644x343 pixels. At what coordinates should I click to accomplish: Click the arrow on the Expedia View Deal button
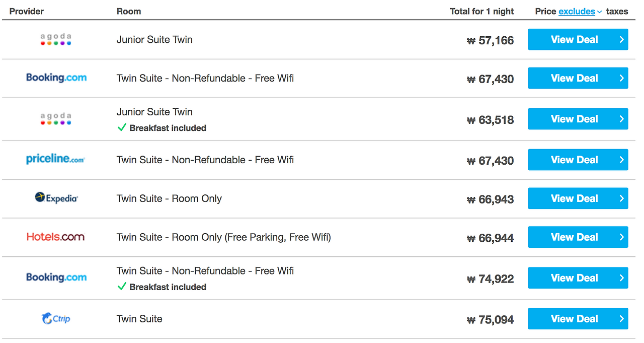point(622,198)
